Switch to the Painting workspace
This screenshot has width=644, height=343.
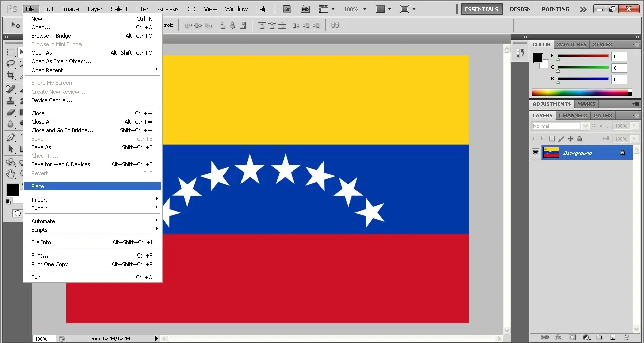(555, 9)
